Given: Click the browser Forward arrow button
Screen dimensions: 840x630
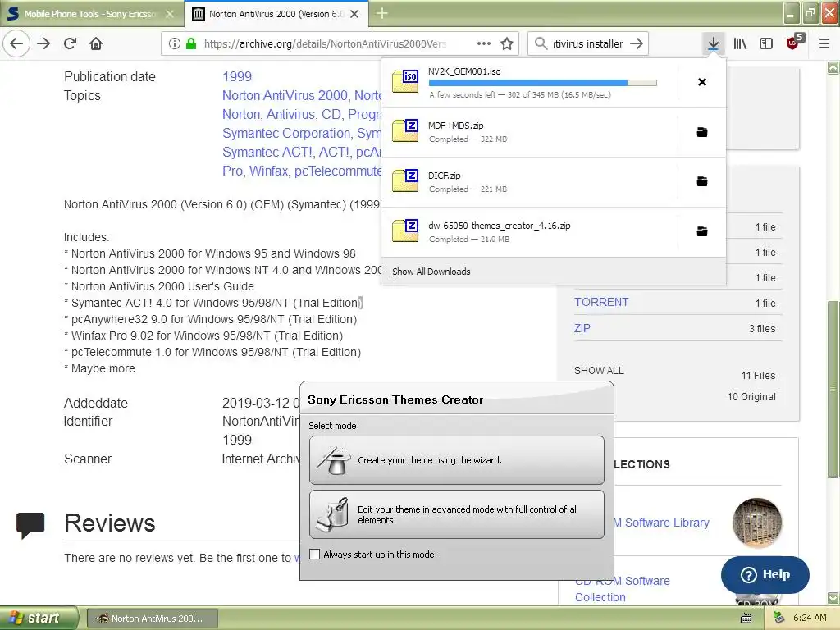Looking at the screenshot, I should tap(43, 43).
